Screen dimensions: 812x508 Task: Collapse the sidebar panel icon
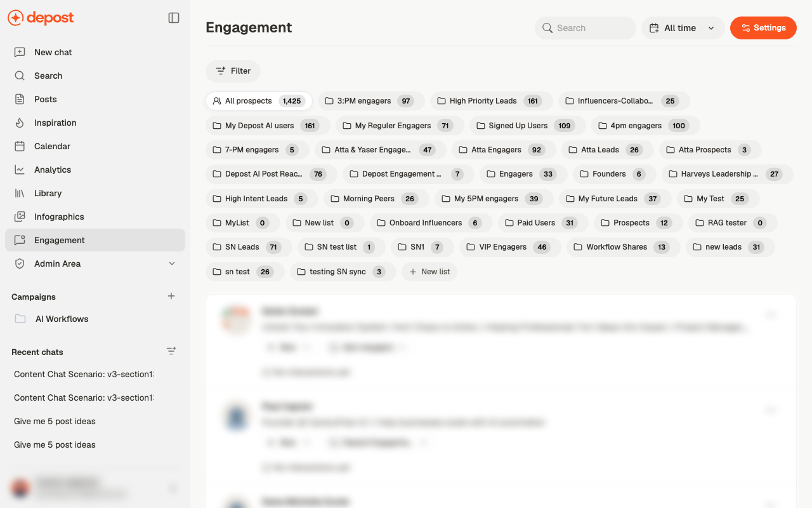click(x=174, y=18)
